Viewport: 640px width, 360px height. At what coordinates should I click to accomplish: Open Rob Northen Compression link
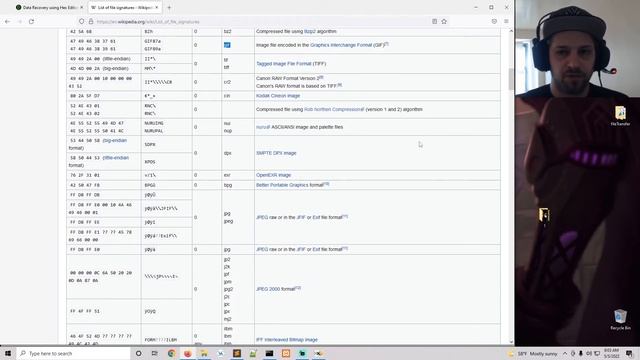pos(334,109)
